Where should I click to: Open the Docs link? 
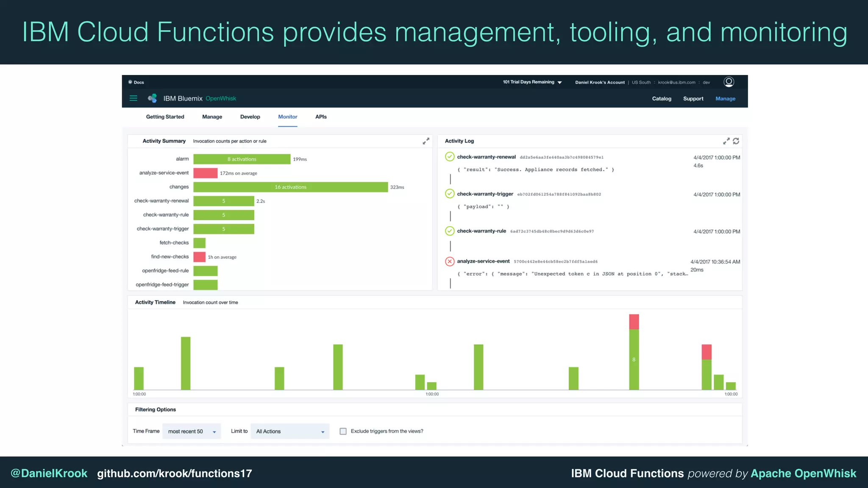[x=139, y=82]
